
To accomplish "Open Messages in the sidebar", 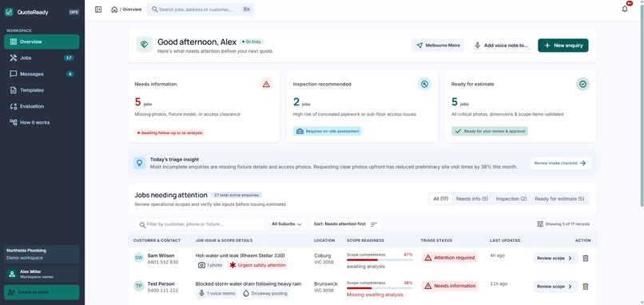I will click(42, 74).
